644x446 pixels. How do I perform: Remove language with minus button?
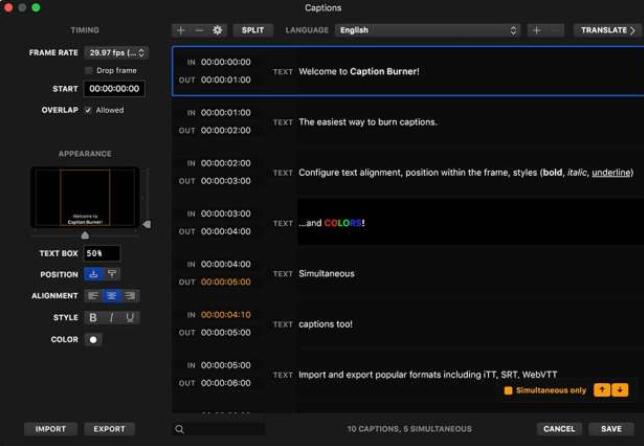(x=555, y=30)
